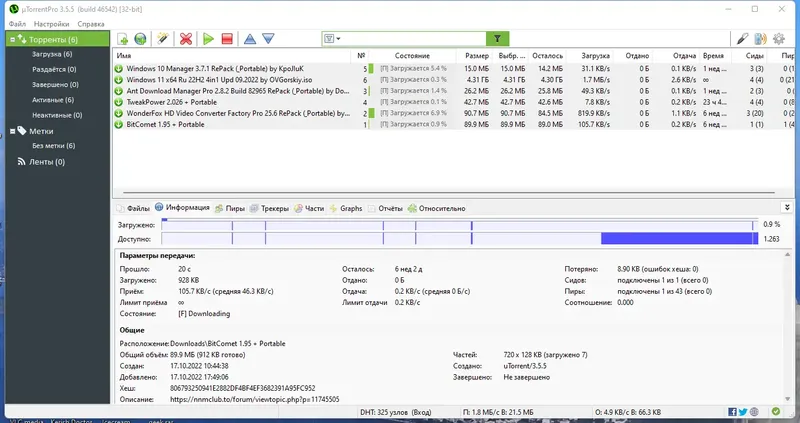
Task: Switch to the Трекеры tab
Action: 269,208
